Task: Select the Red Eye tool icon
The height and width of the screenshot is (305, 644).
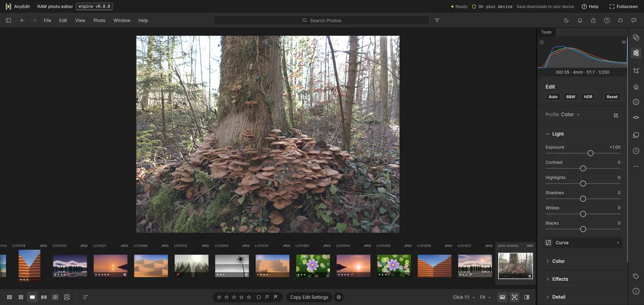Action: pos(636,117)
